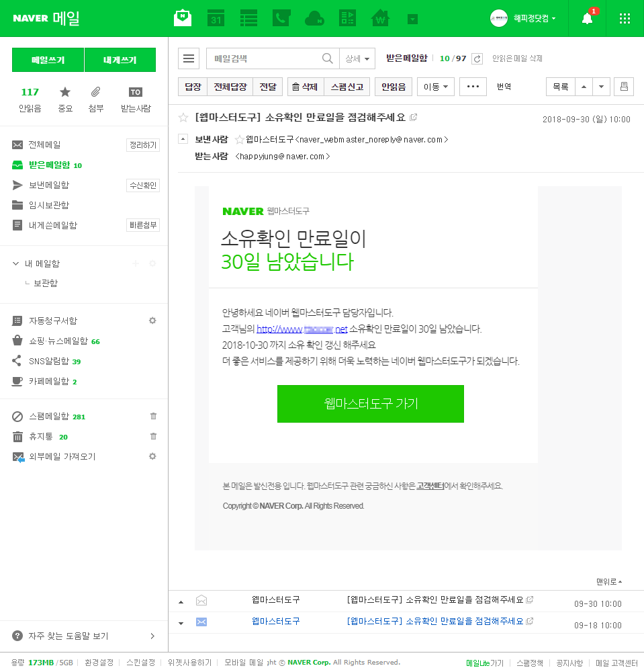Viewport: 644px width, 672px height.
Task: Open the 보낸메일함 sent folder
Action: tap(48, 185)
